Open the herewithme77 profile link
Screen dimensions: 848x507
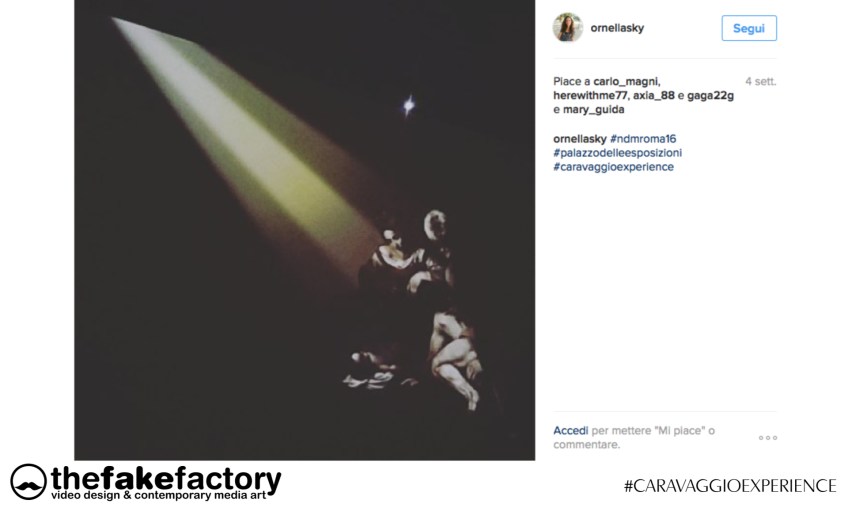coord(589,96)
